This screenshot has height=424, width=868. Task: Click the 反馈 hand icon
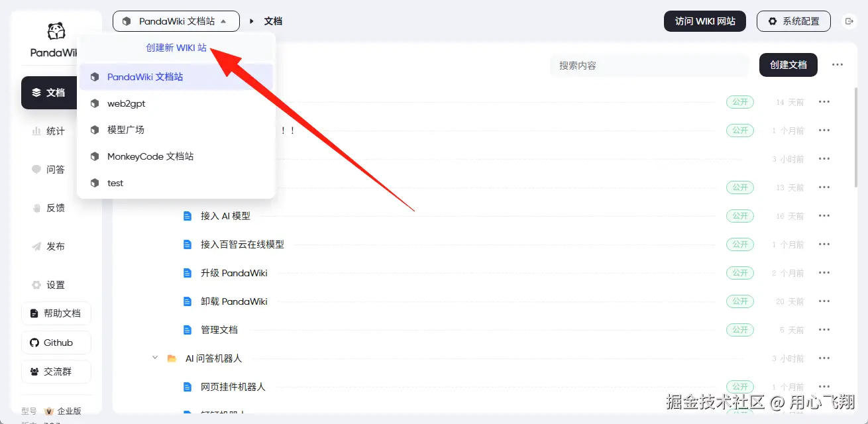click(x=36, y=208)
